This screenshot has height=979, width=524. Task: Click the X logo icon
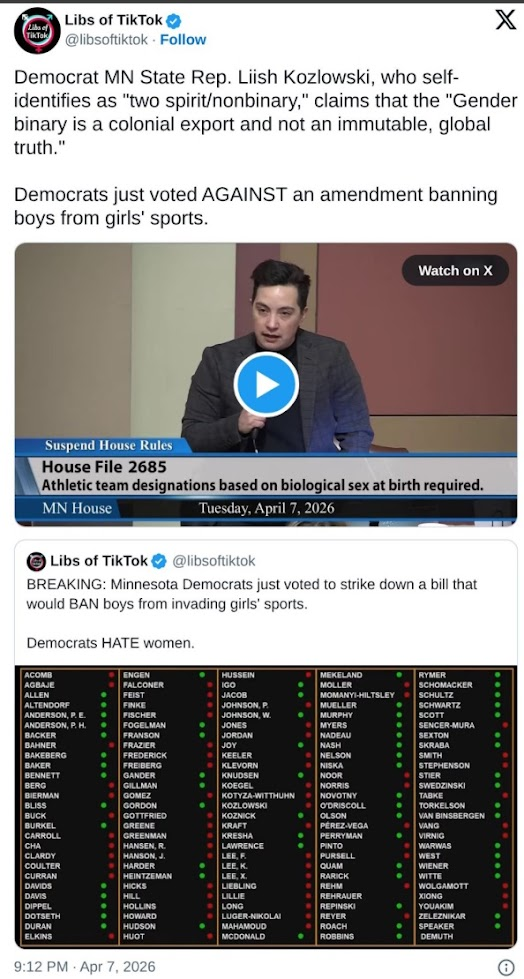(x=505, y=20)
